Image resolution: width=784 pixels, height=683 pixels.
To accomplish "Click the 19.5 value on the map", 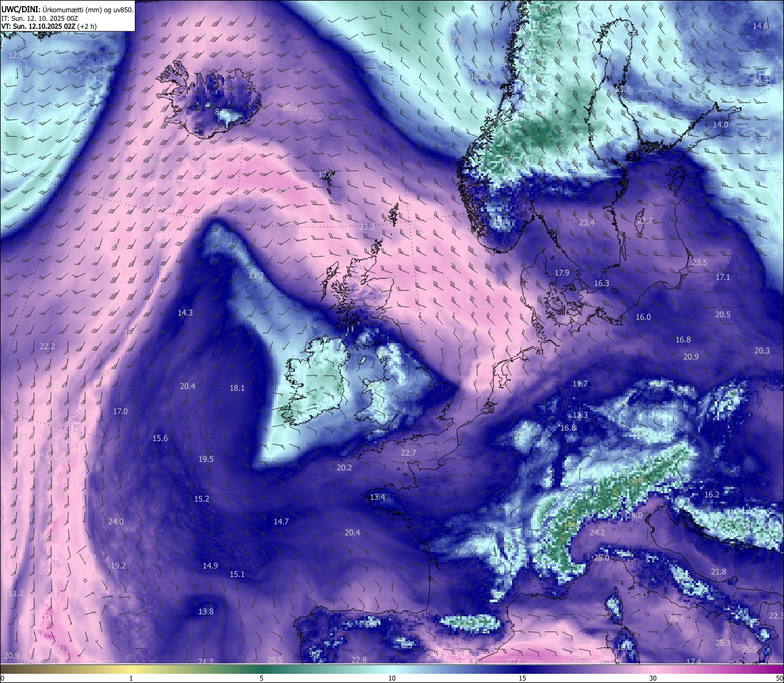I will 206,459.
